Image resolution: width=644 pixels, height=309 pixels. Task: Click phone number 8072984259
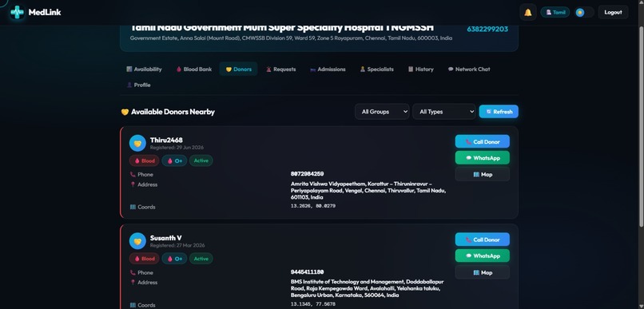(307, 174)
